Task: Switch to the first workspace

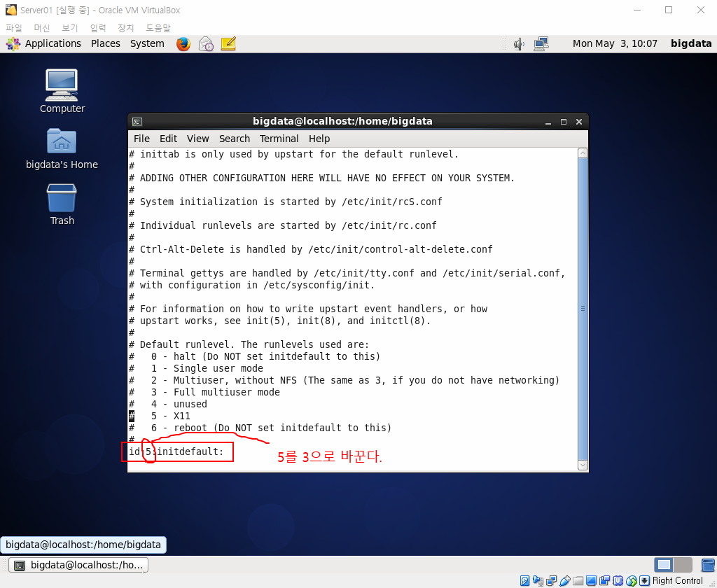Action: pos(664,565)
